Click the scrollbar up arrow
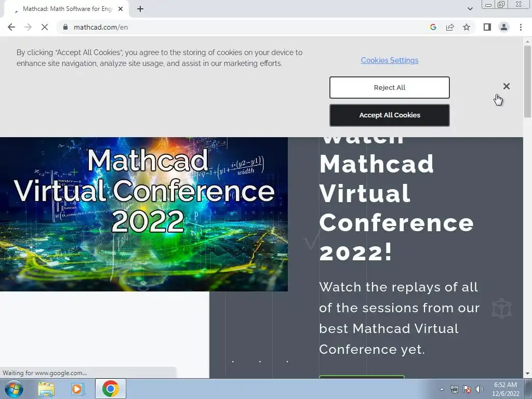The height and width of the screenshot is (399, 532). click(527, 41)
